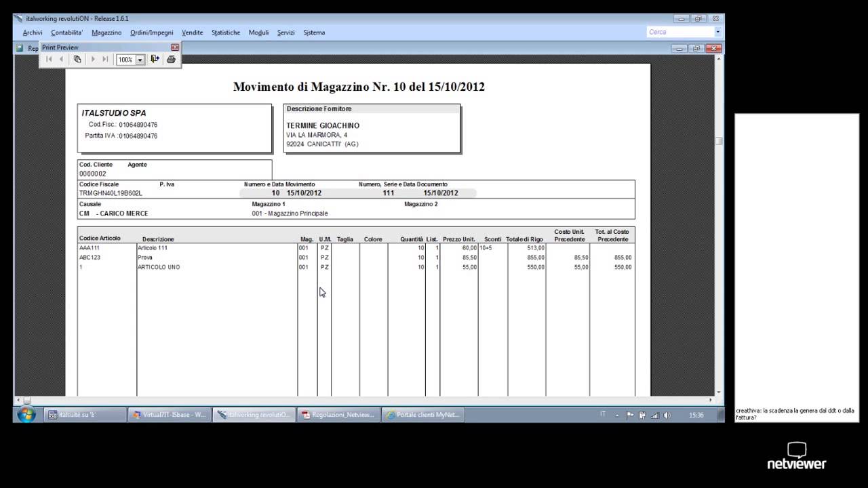Click the report title 'Movimento di Magazzino Nr. 10'

pyautogui.click(x=359, y=87)
